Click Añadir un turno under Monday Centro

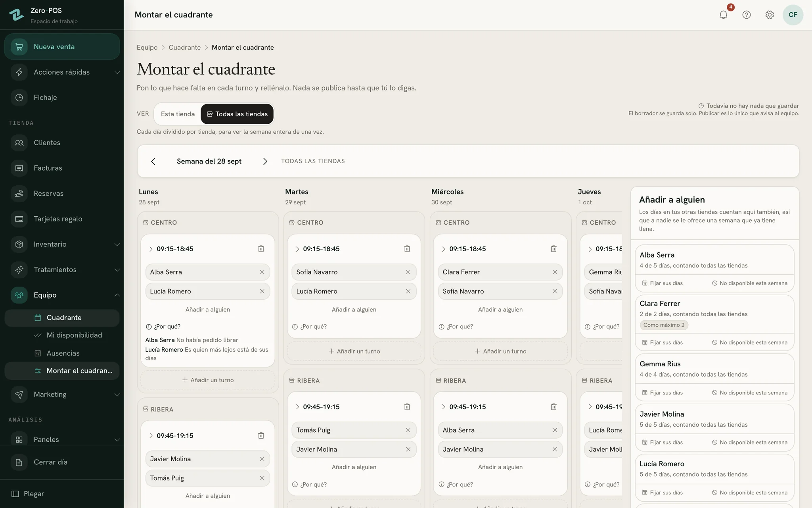[x=208, y=380]
